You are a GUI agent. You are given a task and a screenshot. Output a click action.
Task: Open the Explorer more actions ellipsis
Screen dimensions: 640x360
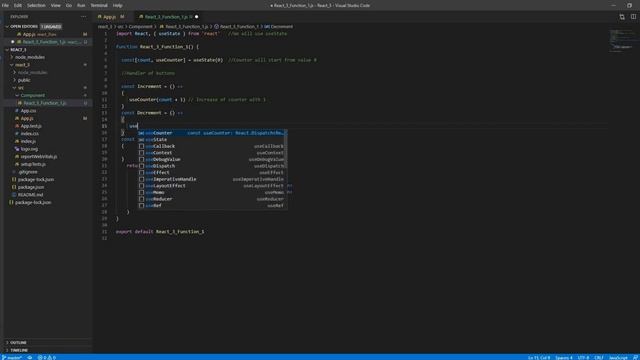click(84, 17)
